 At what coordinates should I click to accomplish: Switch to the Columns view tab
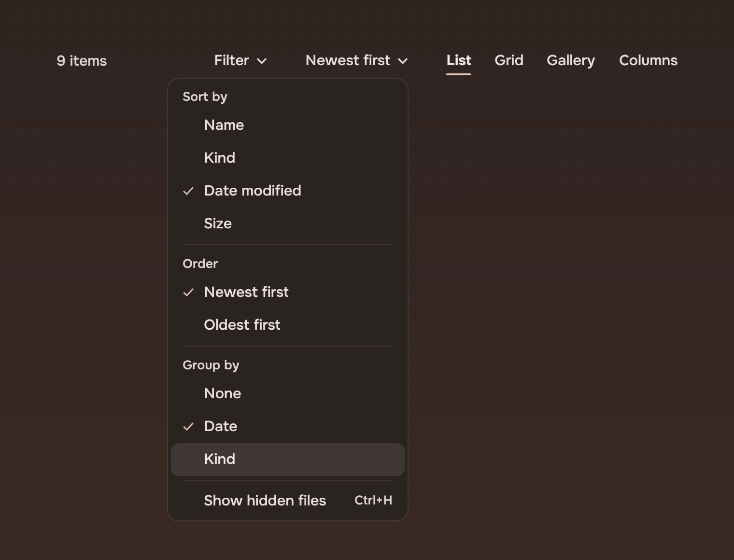(x=648, y=60)
